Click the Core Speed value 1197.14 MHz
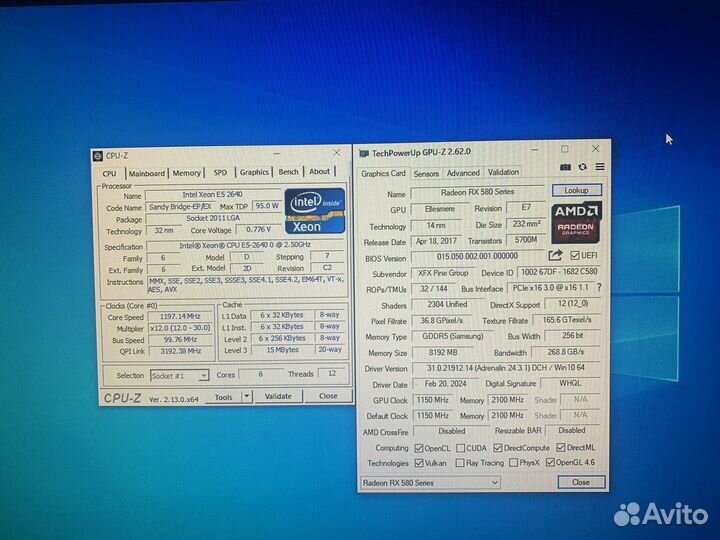Viewport: 720px width, 540px height. (180, 316)
